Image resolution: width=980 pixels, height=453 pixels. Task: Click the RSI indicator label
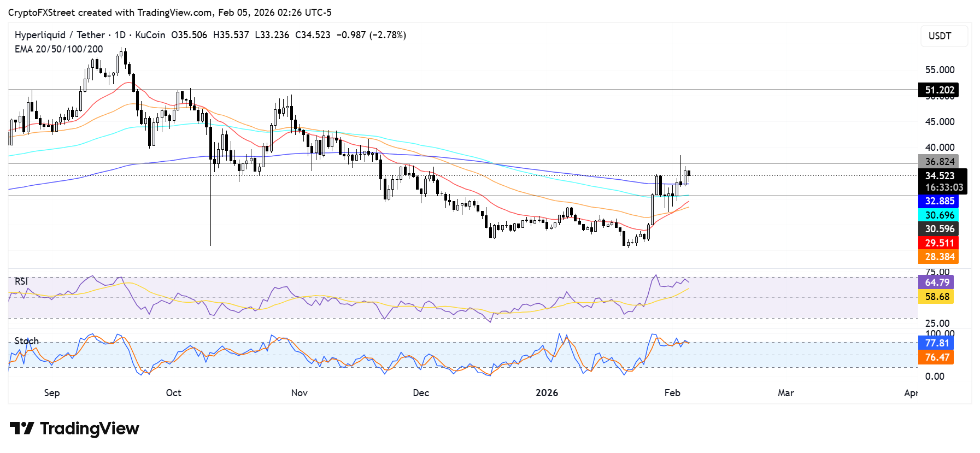point(21,281)
